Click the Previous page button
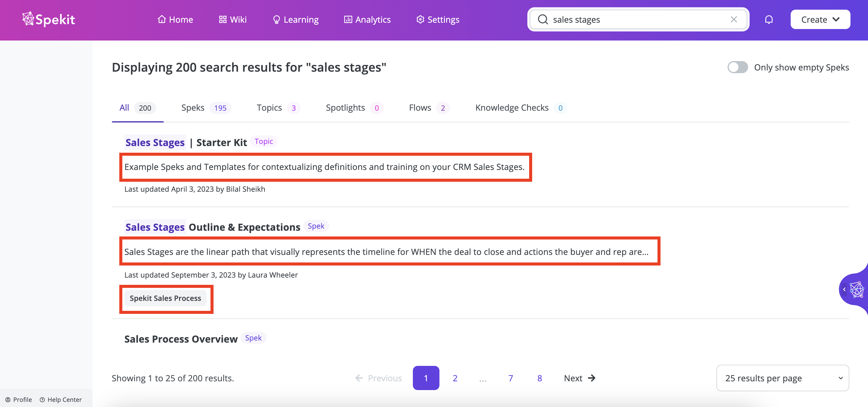The width and height of the screenshot is (868, 407). pos(378,378)
